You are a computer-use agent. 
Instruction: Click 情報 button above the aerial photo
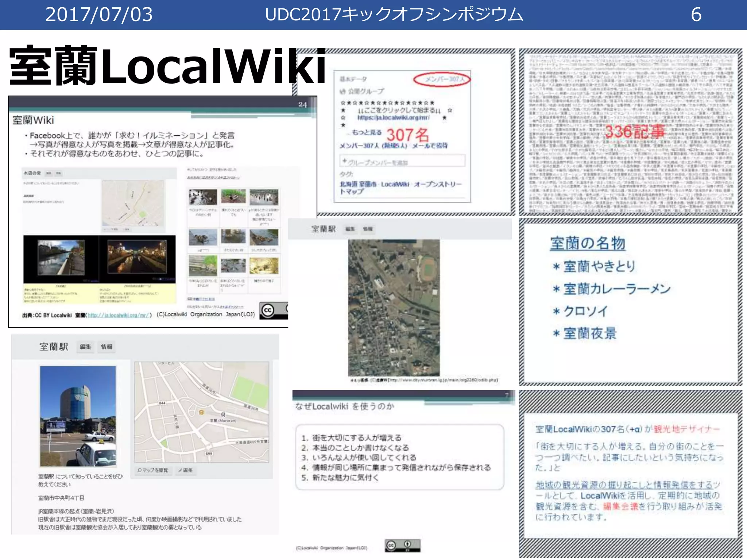tap(368, 229)
